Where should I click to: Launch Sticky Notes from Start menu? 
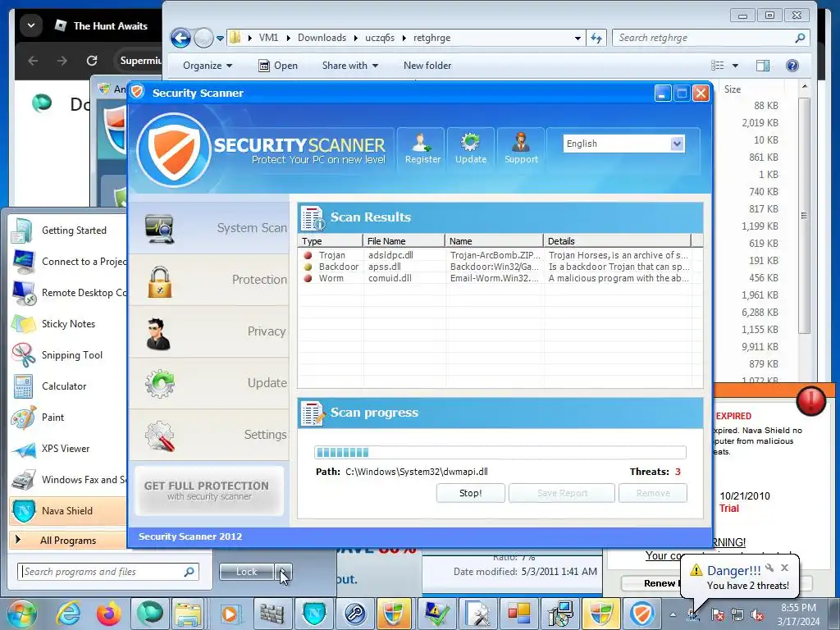tap(67, 323)
